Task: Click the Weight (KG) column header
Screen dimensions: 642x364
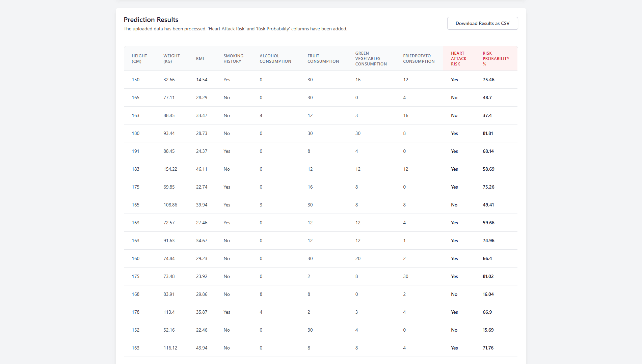Action: coord(171,59)
